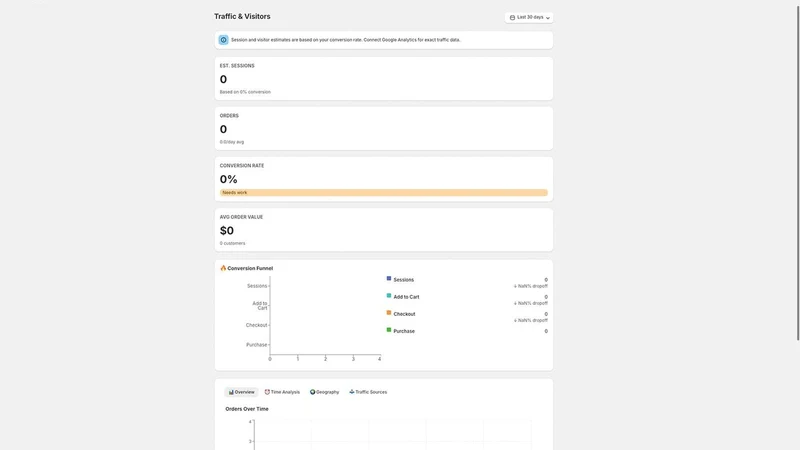This screenshot has width=800, height=450.
Task: Click the '0 customers' text
Action: click(x=233, y=243)
